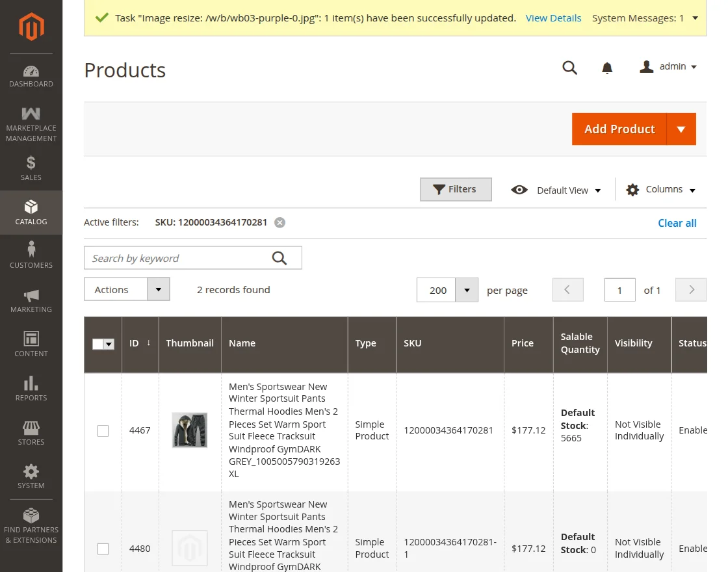Open the Actions dropdown

pyautogui.click(x=127, y=289)
